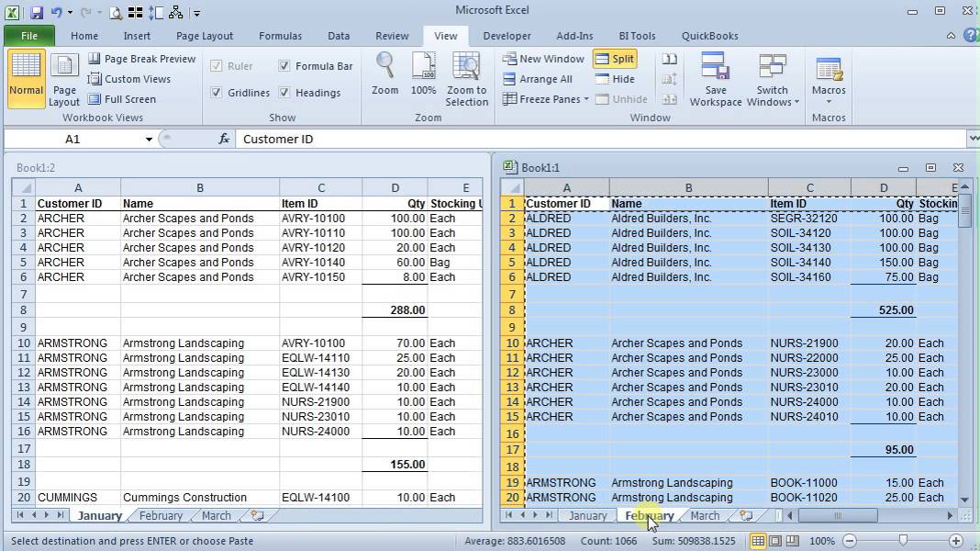Insert new sheet in Book1:1 window
Viewport: 980px width, 551px height.
746,515
